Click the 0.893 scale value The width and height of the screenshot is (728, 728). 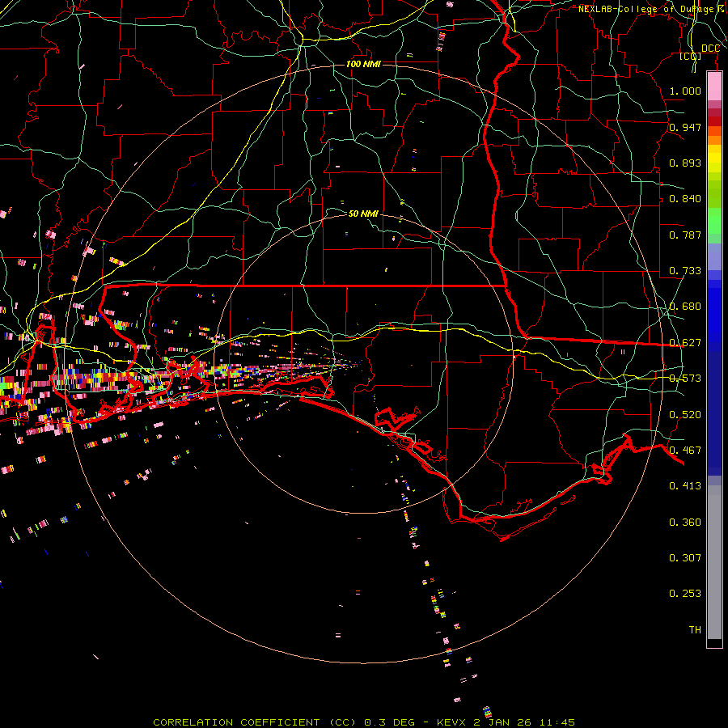point(685,163)
